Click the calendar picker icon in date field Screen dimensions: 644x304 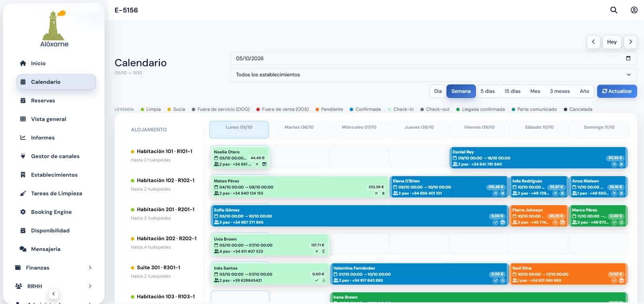click(628, 58)
